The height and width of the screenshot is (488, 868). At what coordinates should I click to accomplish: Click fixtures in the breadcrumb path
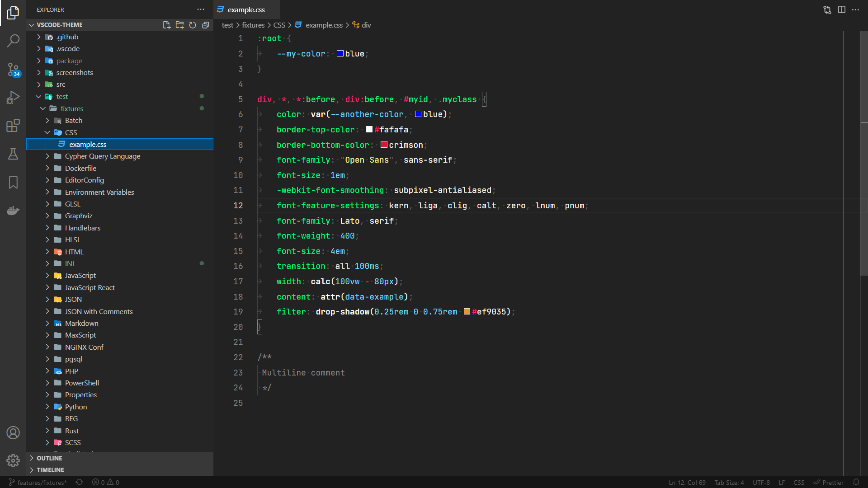(253, 25)
